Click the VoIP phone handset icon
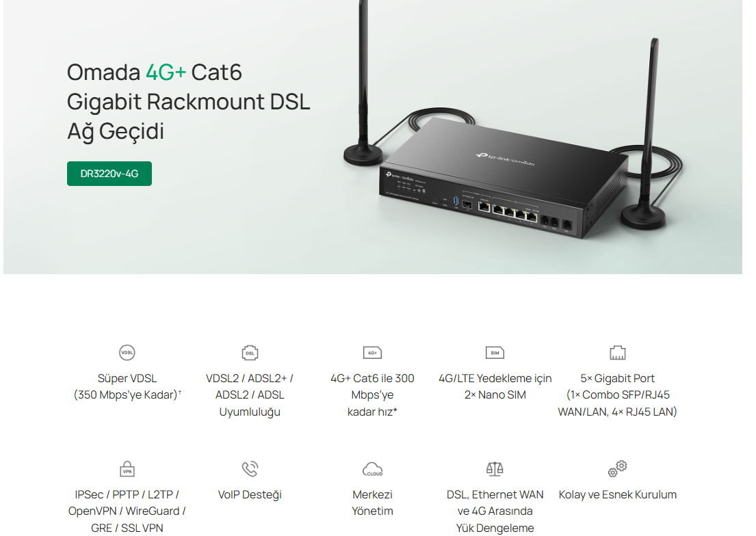This screenshot has width=756, height=536. coord(250,468)
